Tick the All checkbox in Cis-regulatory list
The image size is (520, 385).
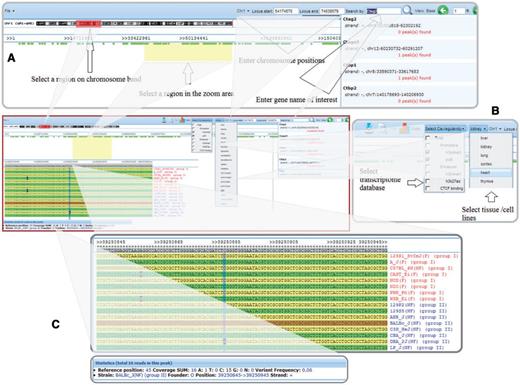(x=427, y=138)
